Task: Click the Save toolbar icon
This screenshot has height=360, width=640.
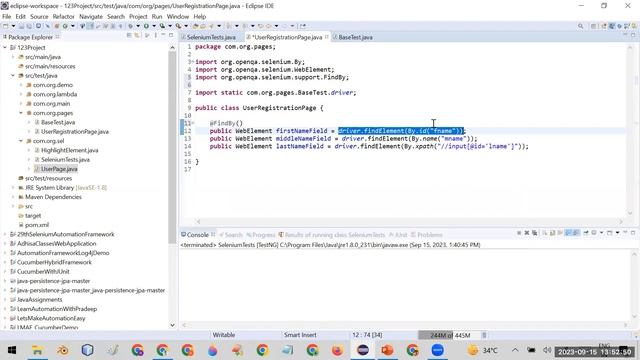Action: [x=21, y=26]
